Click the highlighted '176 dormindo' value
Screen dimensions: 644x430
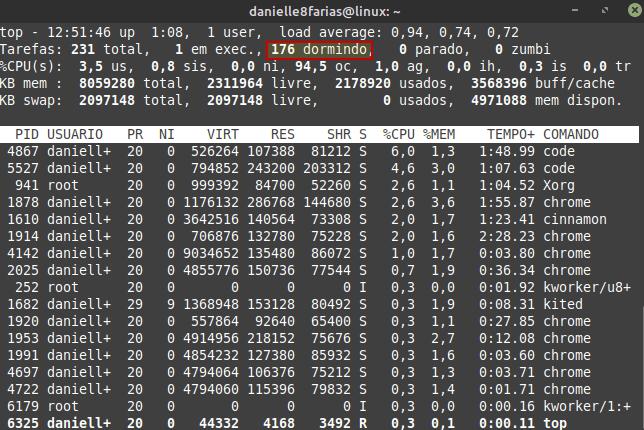320,49
